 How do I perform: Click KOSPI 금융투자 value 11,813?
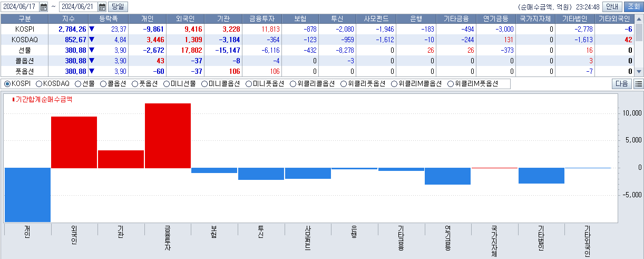[x=271, y=29]
